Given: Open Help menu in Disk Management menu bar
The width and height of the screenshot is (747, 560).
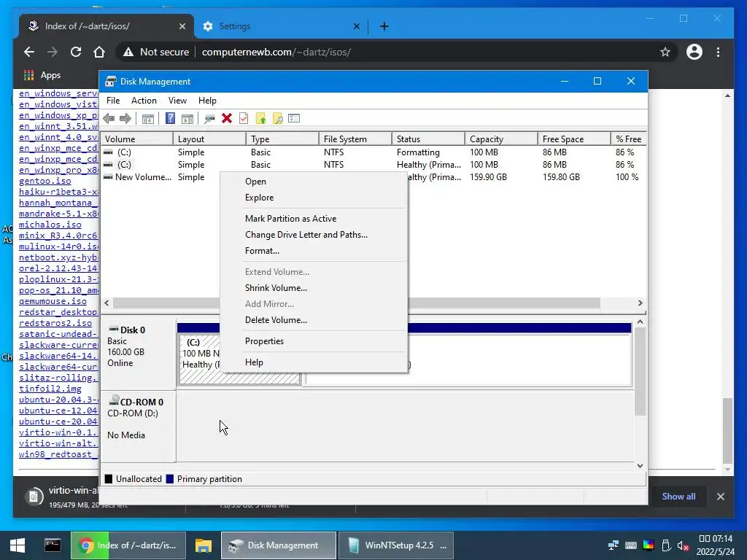Looking at the screenshot, I should tap(207, 101).
